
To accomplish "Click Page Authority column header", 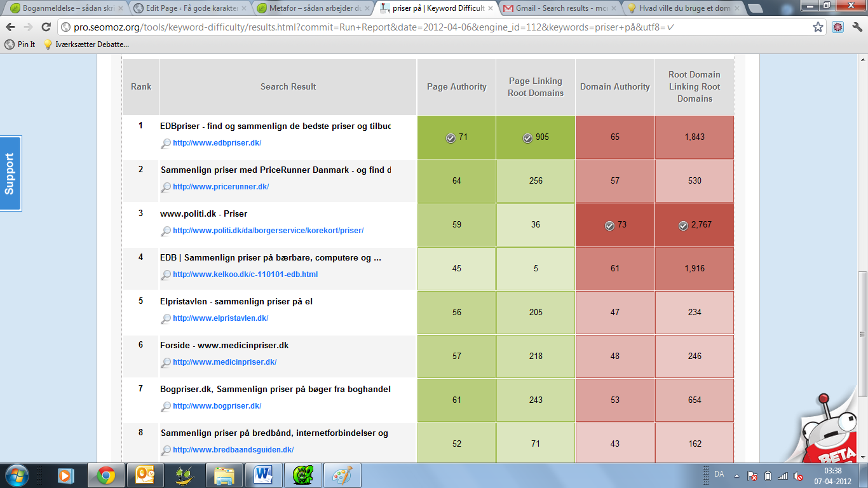I will pos(456,87).
